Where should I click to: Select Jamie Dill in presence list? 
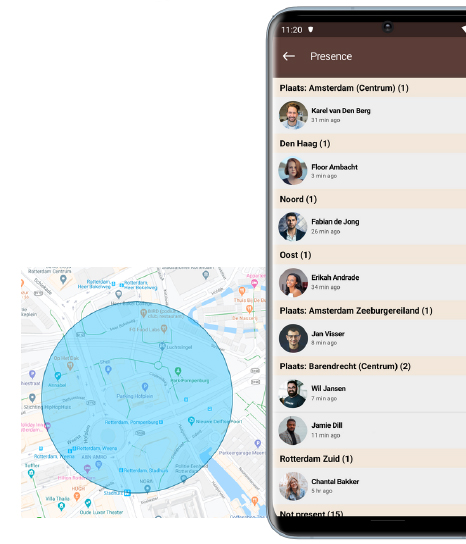[370, 431]
